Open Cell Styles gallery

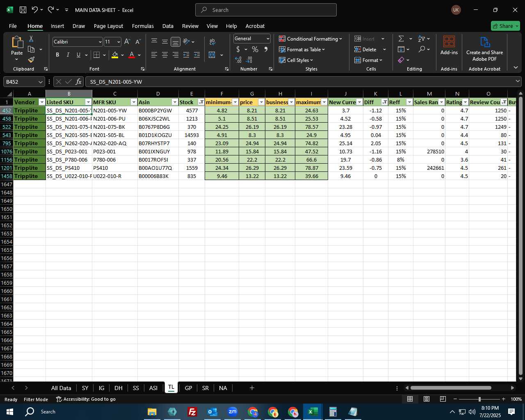click(x=296, y=60)
